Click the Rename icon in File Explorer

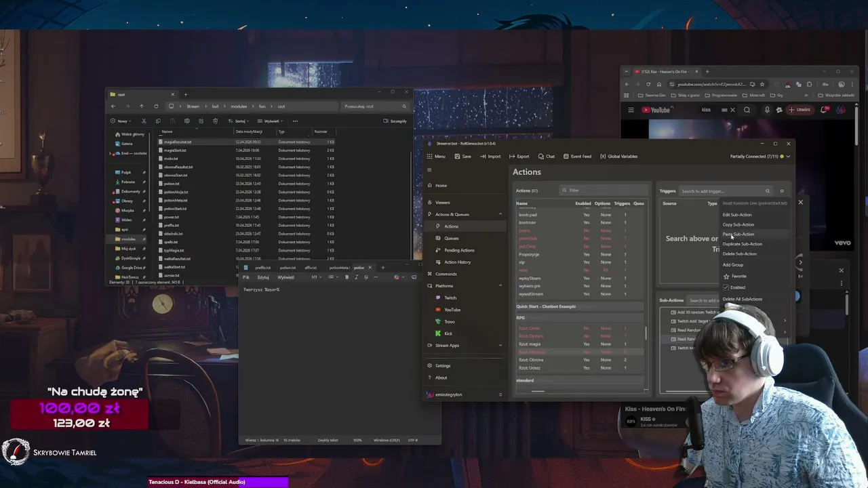click(x=186, y=121)
